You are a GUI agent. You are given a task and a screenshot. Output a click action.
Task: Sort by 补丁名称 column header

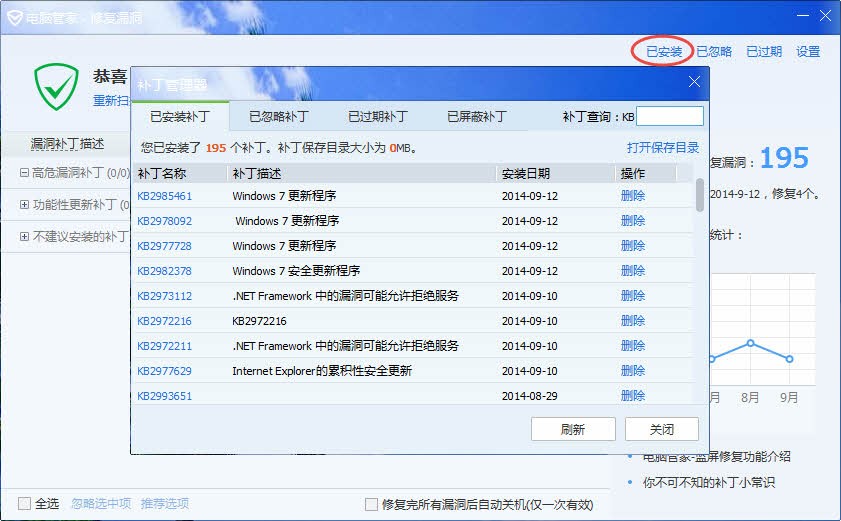click(180, 173)
